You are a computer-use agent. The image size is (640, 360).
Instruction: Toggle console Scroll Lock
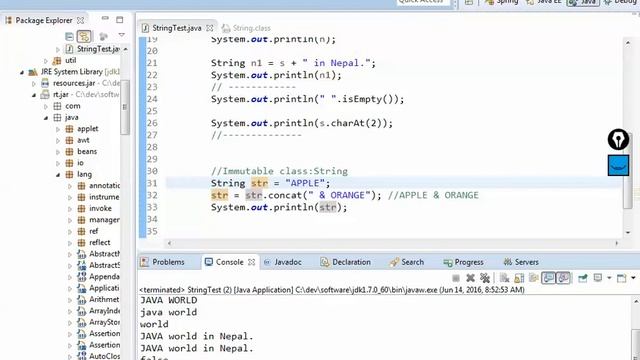519,278
